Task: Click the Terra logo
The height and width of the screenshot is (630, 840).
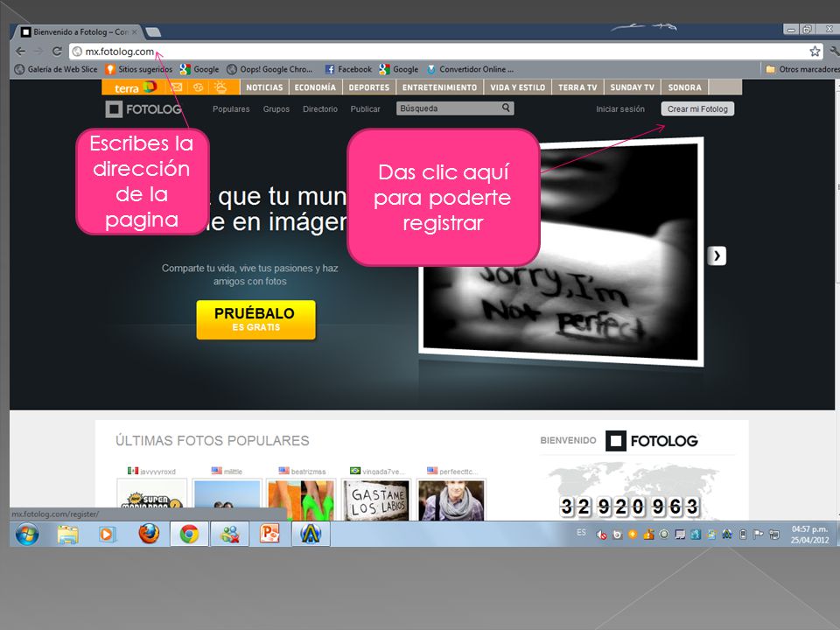Action: (135, 87)
